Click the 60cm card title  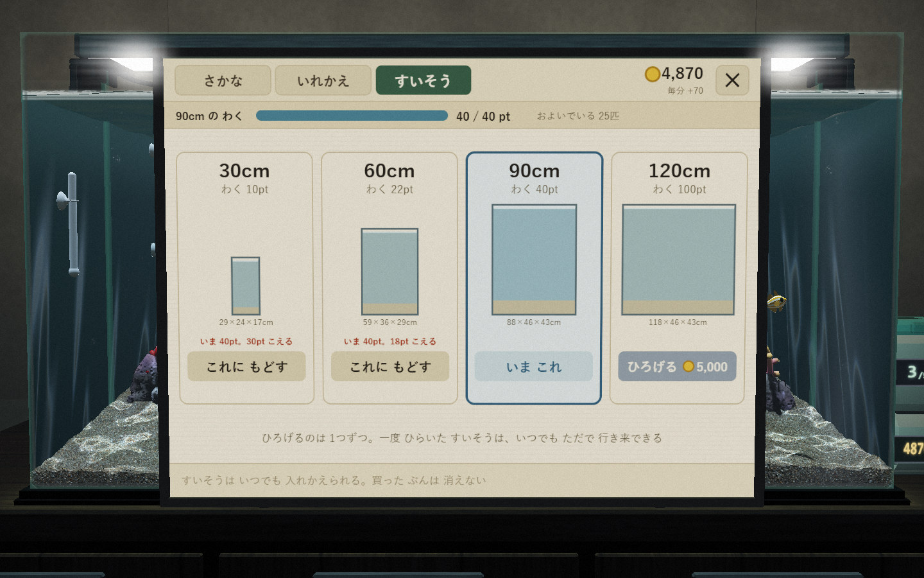point(389,171)
